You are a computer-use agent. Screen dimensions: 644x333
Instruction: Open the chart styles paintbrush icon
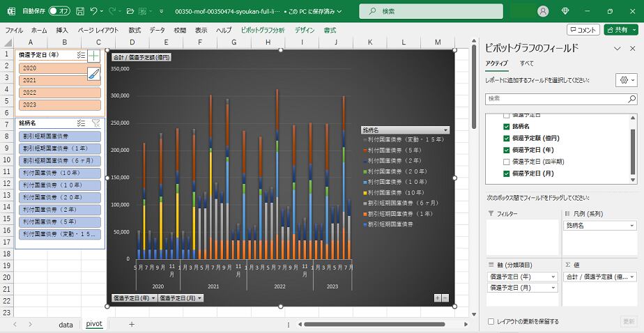coord(94,72)
